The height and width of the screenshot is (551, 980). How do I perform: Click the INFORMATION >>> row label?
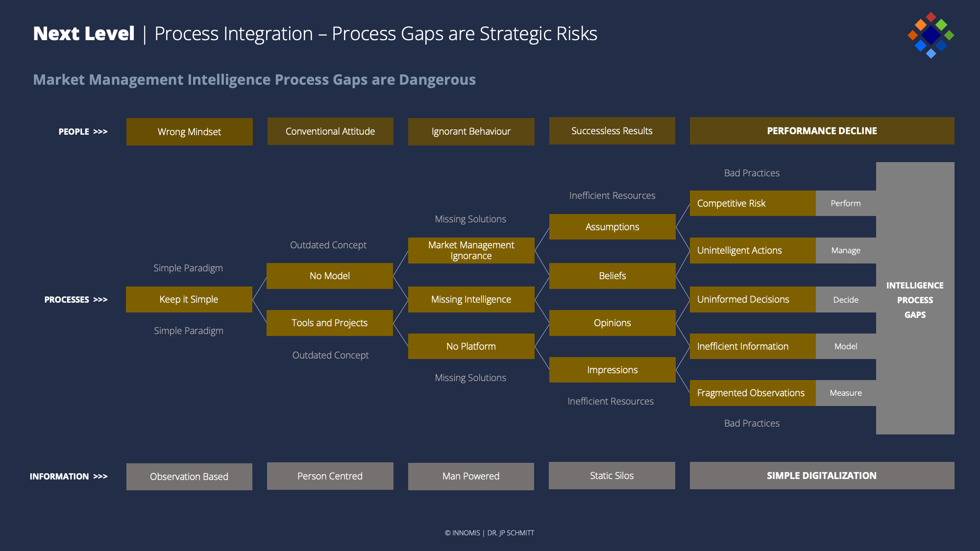click(69, 477)
